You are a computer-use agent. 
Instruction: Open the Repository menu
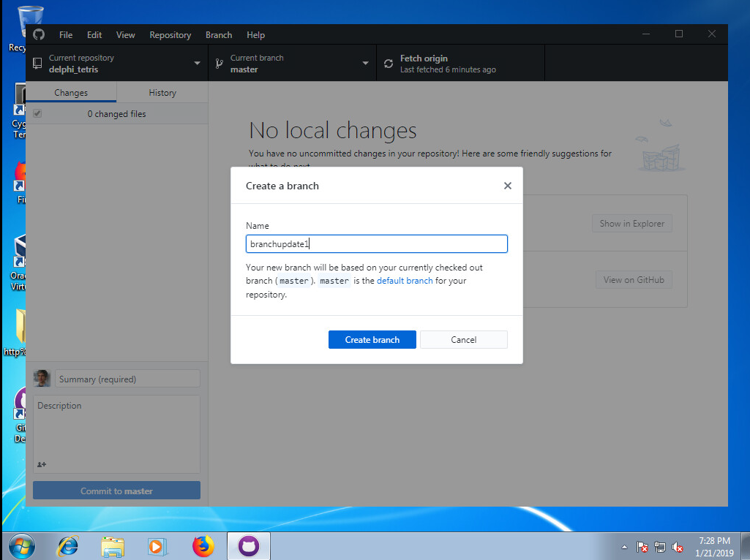(170, 34)
